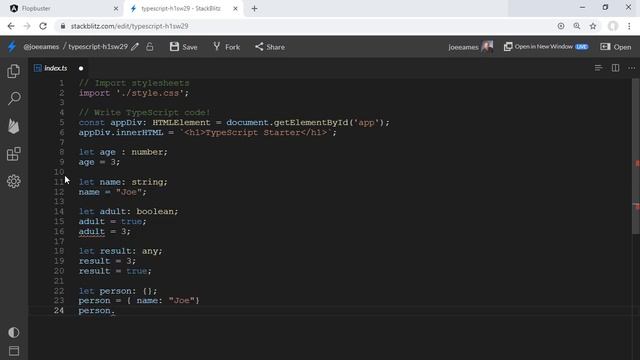The height and width of the screenshot is (360, 640).
Task: Fork the project
Action: pyautogui.click(x=226, y=47)
